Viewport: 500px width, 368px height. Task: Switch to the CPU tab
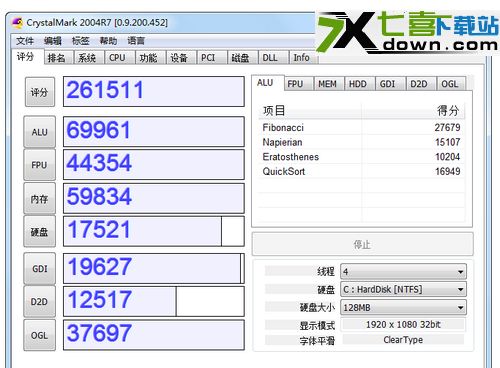point(117,58)
